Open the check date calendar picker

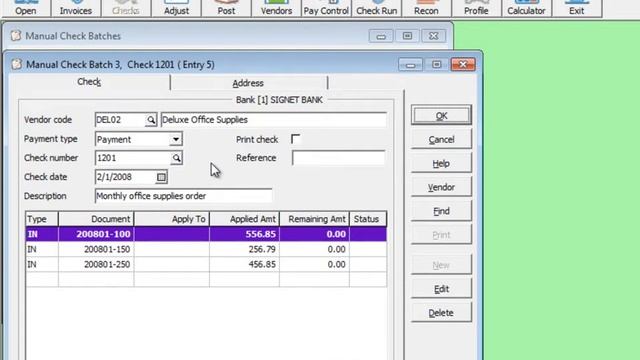tap(161, 177)
